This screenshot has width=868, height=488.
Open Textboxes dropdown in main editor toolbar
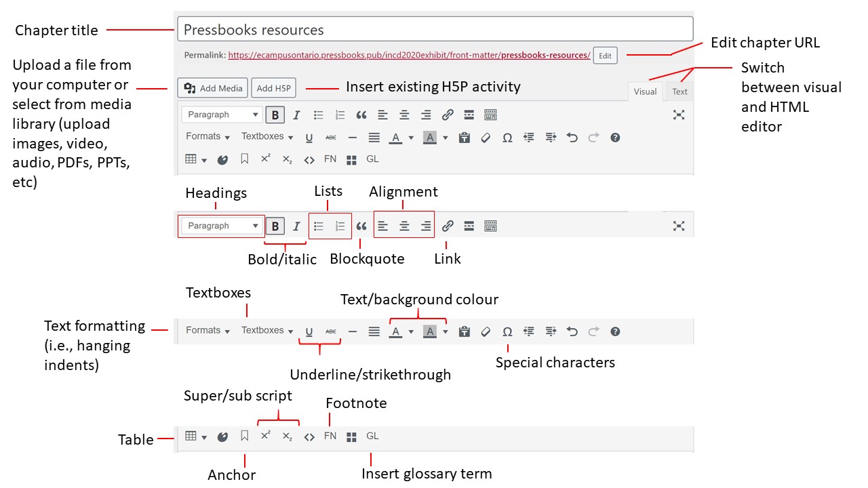pos(267,137)
